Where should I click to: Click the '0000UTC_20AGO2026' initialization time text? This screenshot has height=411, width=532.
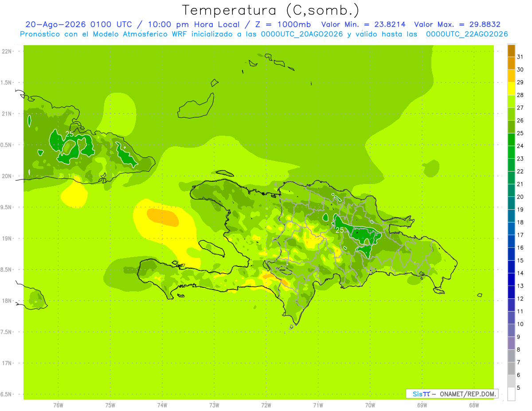302,34
